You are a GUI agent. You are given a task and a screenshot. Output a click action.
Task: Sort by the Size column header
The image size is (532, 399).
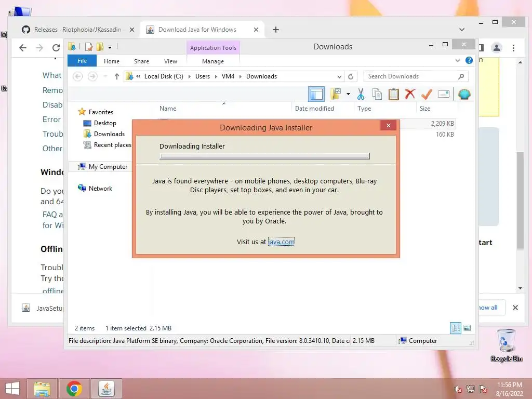425,109
